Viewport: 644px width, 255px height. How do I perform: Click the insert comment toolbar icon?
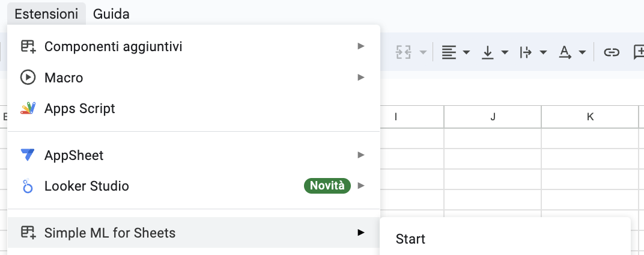point(639,52)
